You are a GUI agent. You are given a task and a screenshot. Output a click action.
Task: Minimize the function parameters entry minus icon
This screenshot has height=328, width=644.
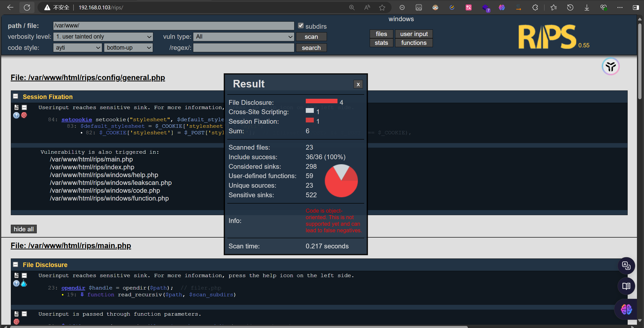[24, 314]
